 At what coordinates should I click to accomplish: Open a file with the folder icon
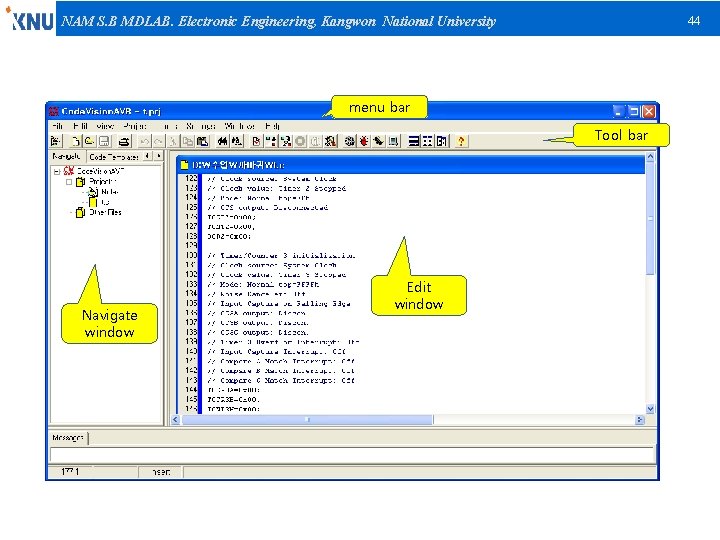pyautogui.click(x=90, y=141)
